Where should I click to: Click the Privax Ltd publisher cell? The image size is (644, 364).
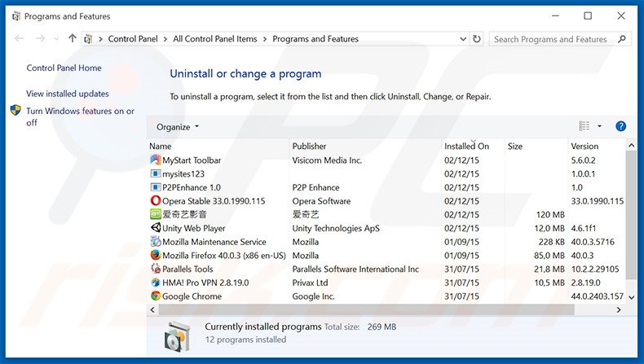[310, 283]
